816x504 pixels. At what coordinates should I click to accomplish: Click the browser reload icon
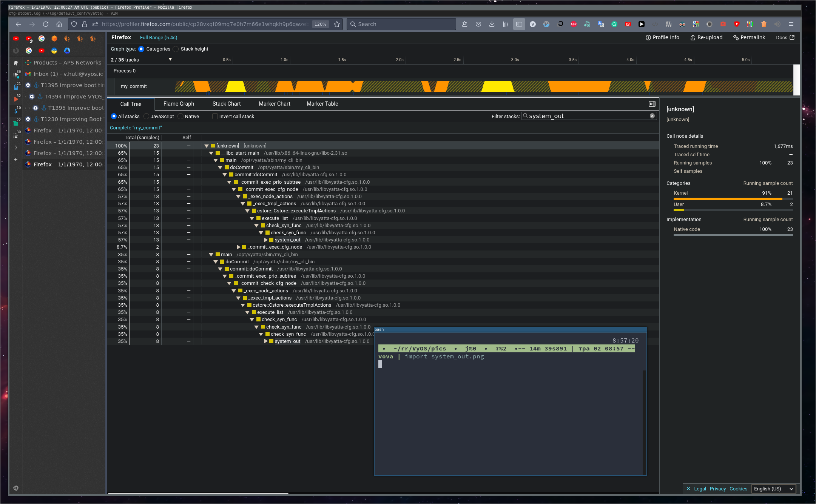(x=46, y=24)
